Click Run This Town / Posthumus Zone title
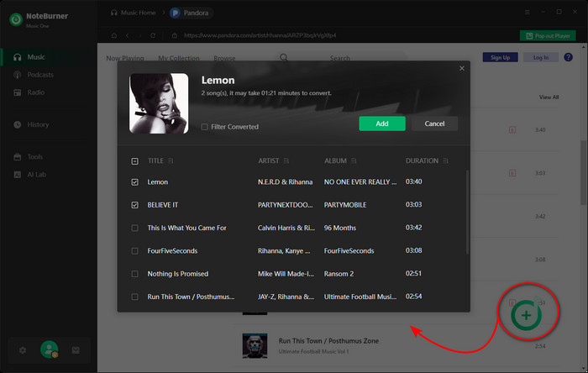588x373 pixels. pyautogui.click(x=328, y=341)
